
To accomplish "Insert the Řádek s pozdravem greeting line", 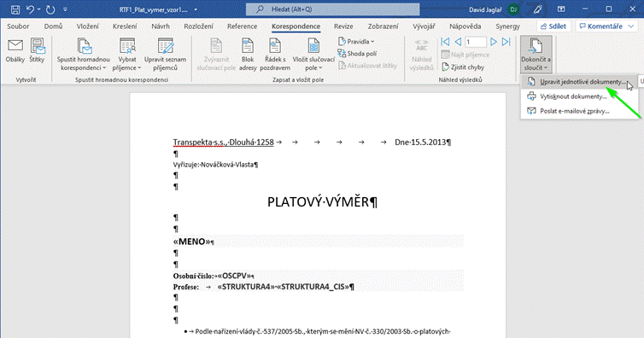I will point(275,55).
